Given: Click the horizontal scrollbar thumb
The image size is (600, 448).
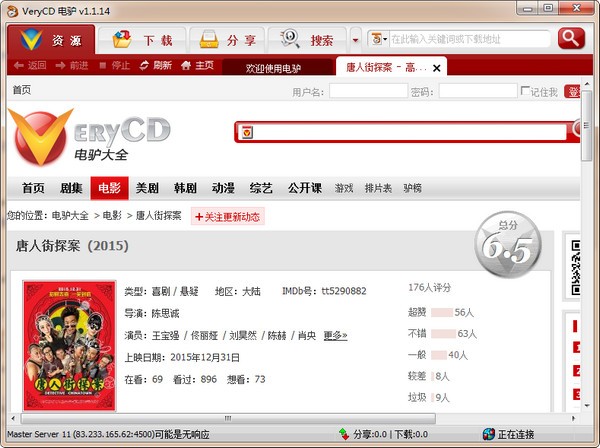Looking at the screenshot, I should pyautogui.click(x=228, y=418).
